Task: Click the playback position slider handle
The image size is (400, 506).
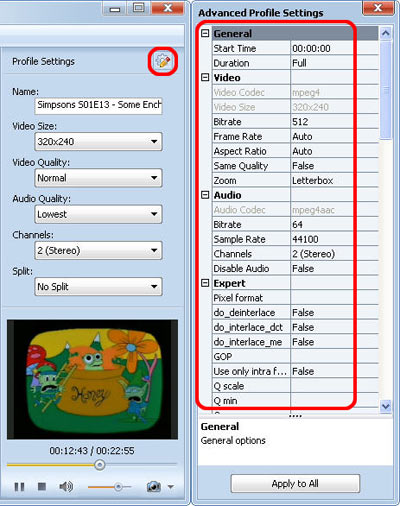Action: click(99, 465)
